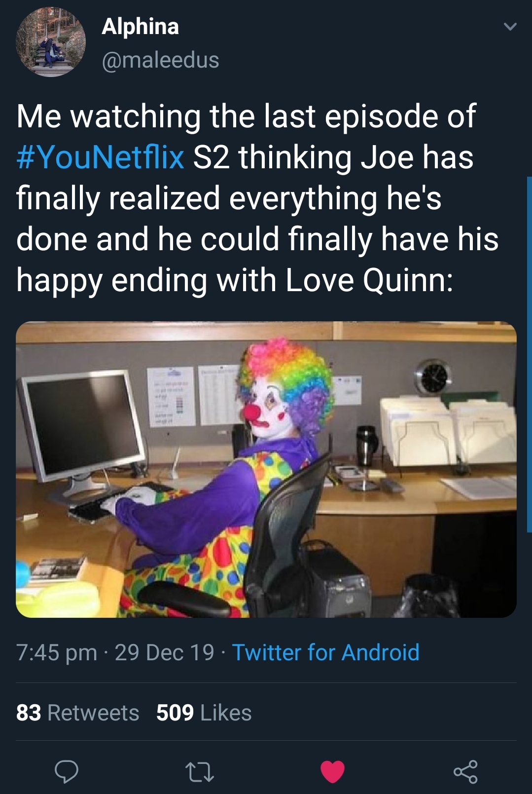This screenshot has width=532, height=794.
Task: Open the #YouNetflix hashtag
Action: click(101, 157)
